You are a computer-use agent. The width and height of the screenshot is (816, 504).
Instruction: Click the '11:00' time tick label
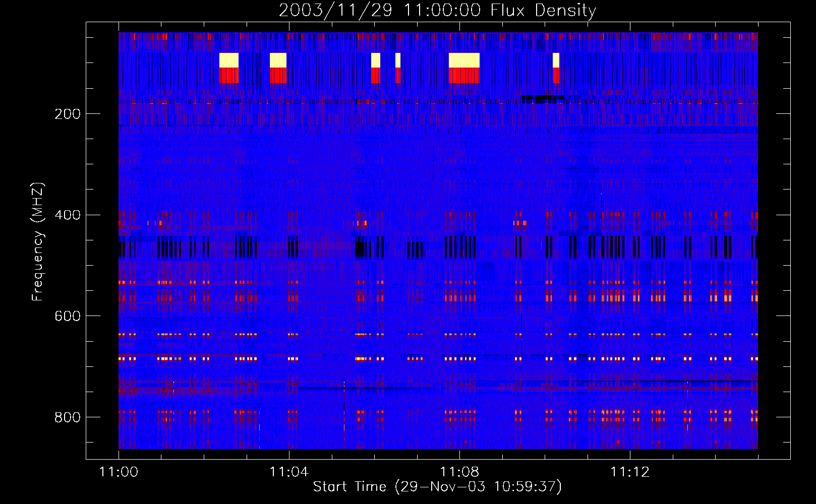point(119,472)
